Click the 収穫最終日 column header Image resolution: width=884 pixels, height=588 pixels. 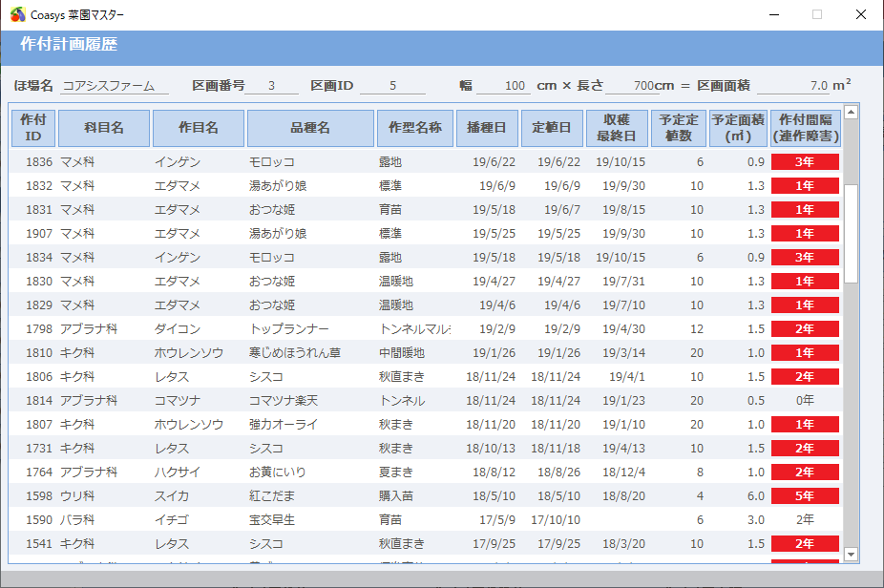pyautogui.click(x=617, y=128)
